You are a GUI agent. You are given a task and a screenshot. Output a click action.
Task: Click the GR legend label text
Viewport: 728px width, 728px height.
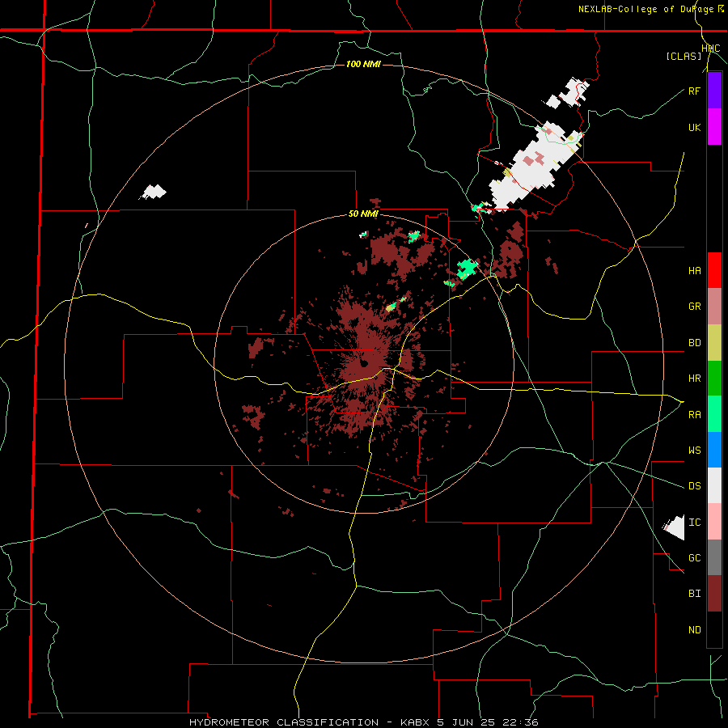pyautogui.click(x=694, y=307)
